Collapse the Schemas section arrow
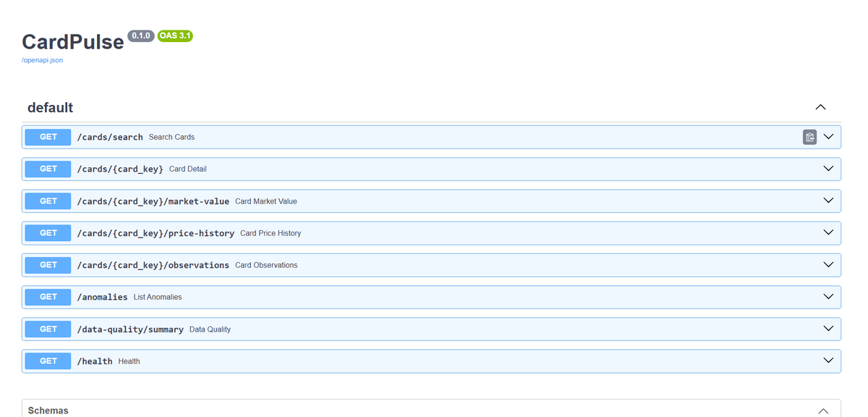Screen dimensions: 868x417 (x=822, y=410)
